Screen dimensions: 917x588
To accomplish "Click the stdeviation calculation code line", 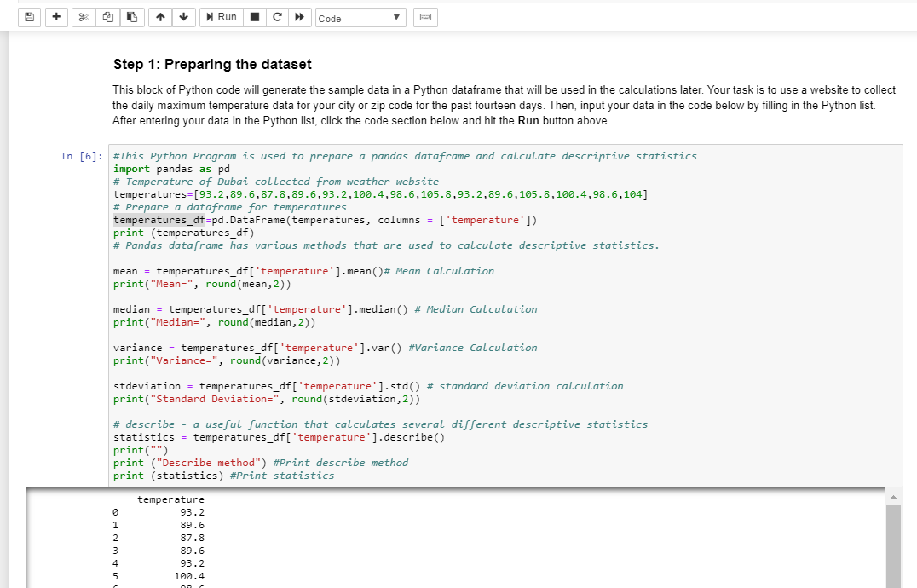I will click(368, 386).
